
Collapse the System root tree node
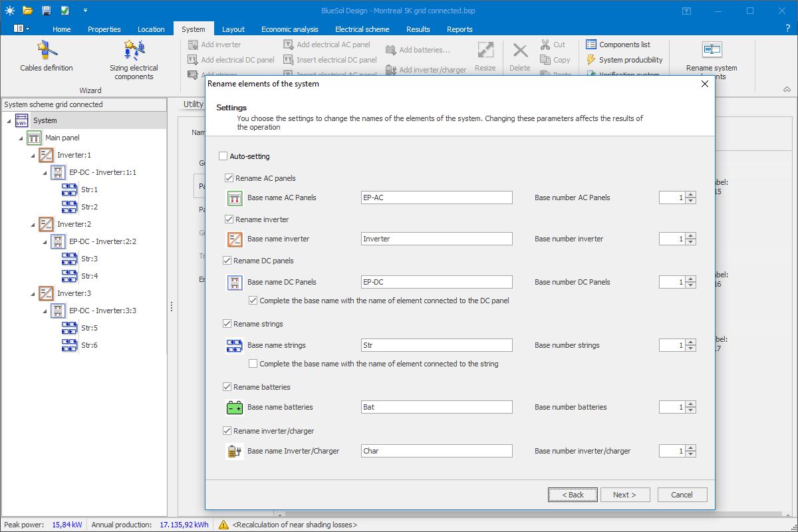tap(9, 120)
